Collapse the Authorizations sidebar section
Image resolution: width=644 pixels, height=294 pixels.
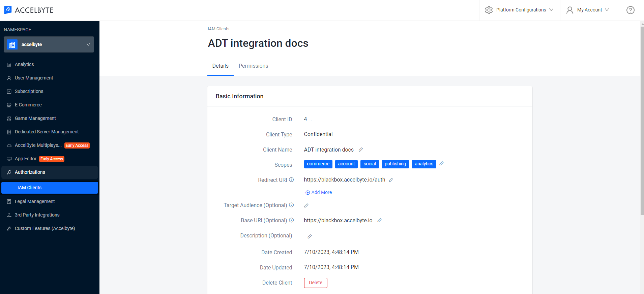coord(49,172)
